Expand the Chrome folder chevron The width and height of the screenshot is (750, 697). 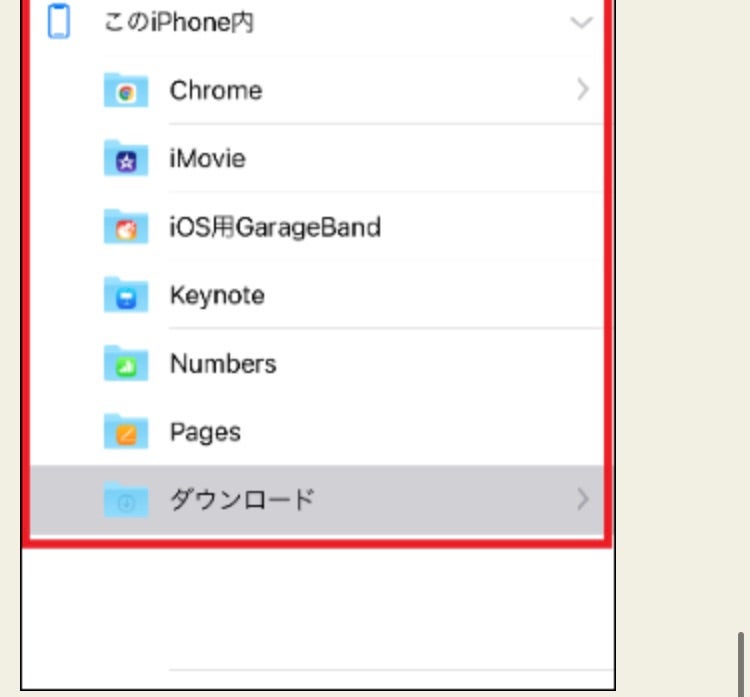click(583, 89)
